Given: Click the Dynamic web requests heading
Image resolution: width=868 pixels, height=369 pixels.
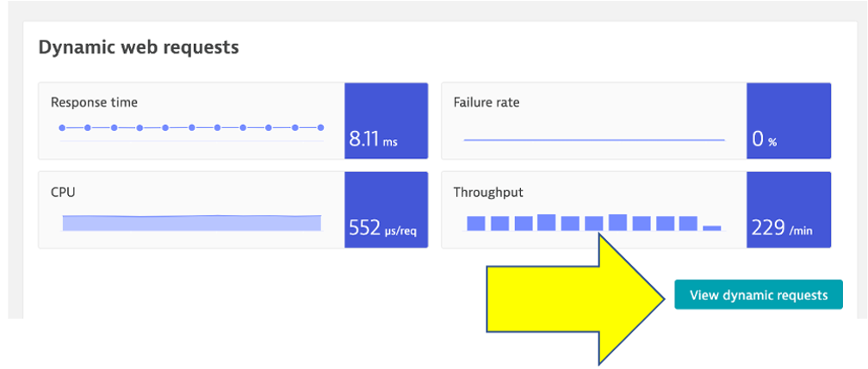Looking at the screenshot, I should coord(139,47).
